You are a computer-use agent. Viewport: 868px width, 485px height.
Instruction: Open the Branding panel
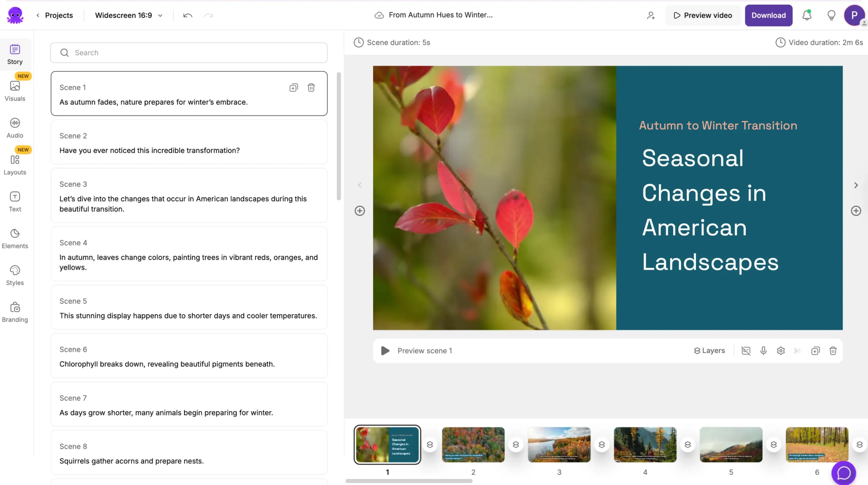15,311
